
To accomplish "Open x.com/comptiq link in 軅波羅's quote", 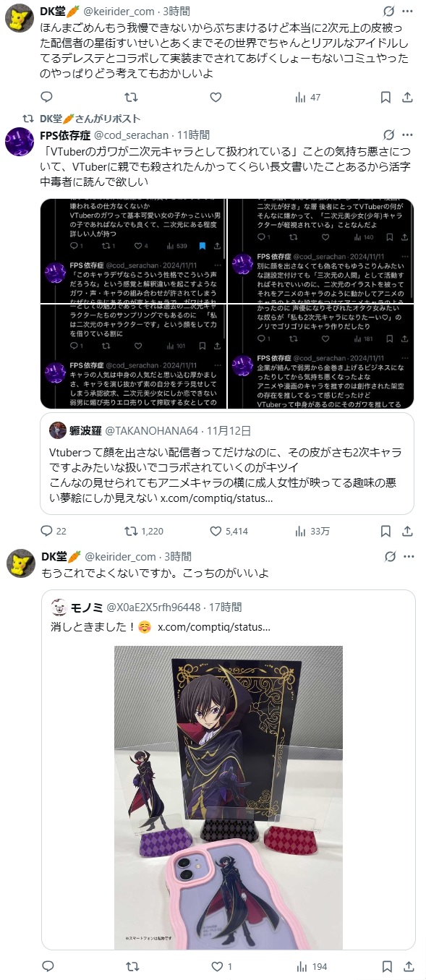I will tap(216, 499).
